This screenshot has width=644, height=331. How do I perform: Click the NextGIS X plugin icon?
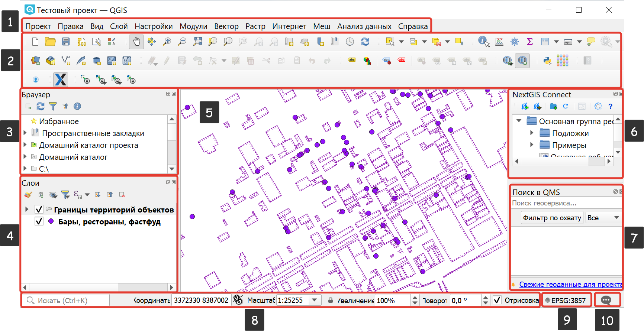pyautogui.click(x=61, y=79)
